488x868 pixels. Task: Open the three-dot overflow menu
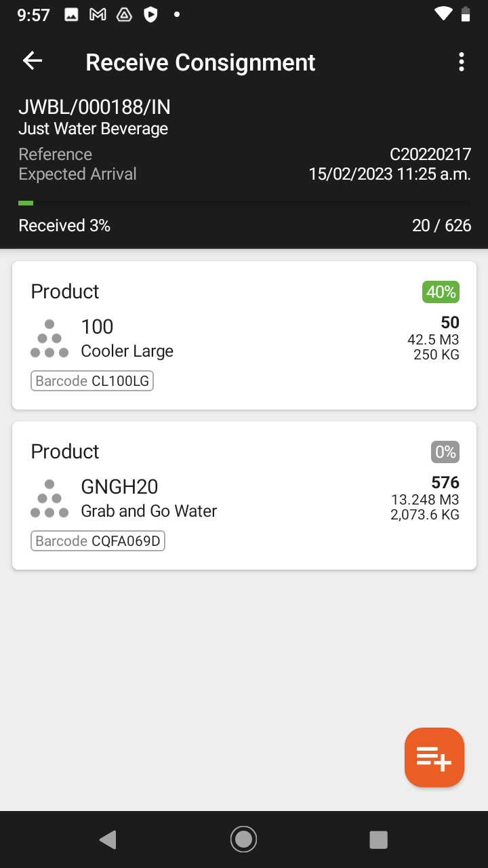point(462,62)
